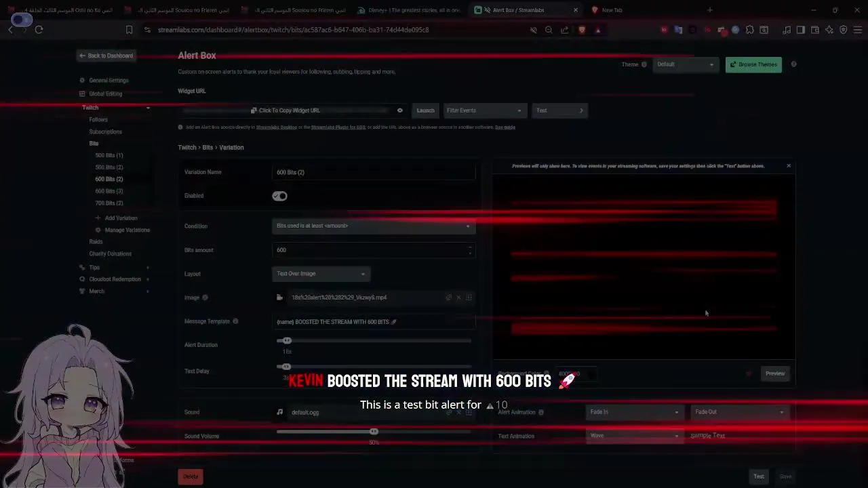Click plus icon for Add Variation
This screenshot has height=488, width=868.
[x=98, y=218]
